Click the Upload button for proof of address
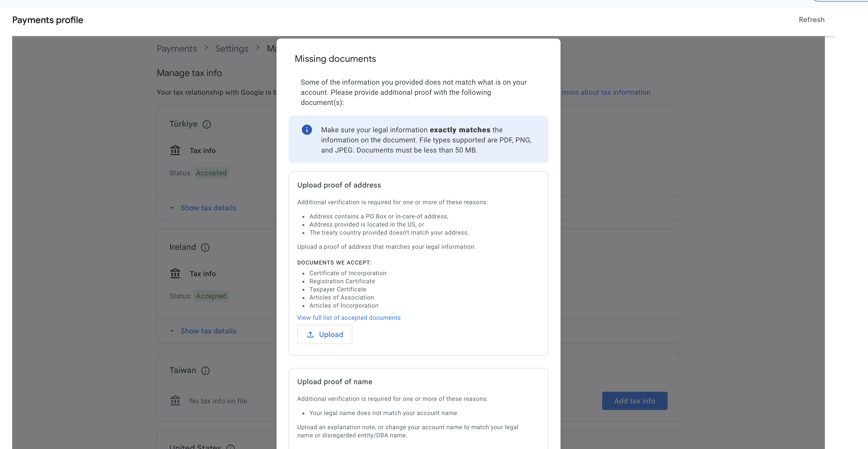 pyautogui.click(x=324, y=334)
